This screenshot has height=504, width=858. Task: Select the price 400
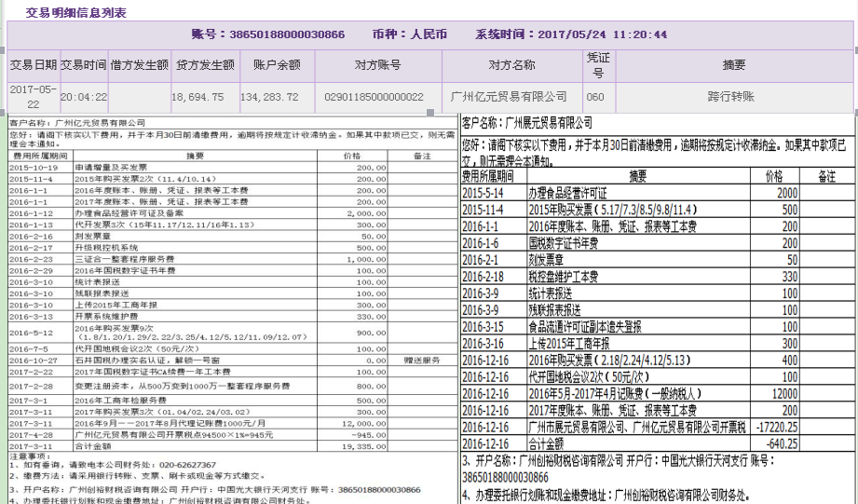[x=790, y=361]
